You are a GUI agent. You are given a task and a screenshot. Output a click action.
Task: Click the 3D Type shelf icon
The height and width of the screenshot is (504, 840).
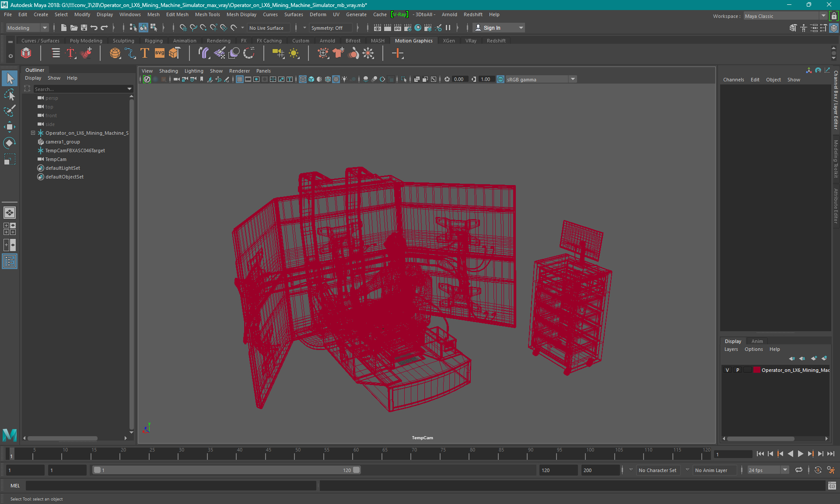pos(145,53)
